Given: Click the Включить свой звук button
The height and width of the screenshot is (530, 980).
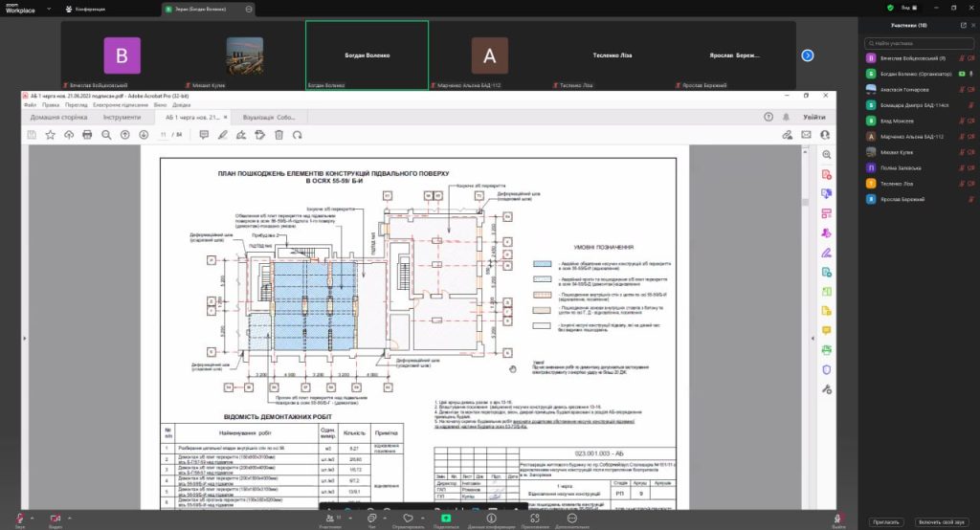Looking at the screenshot, I should click(x=942, y=521).
